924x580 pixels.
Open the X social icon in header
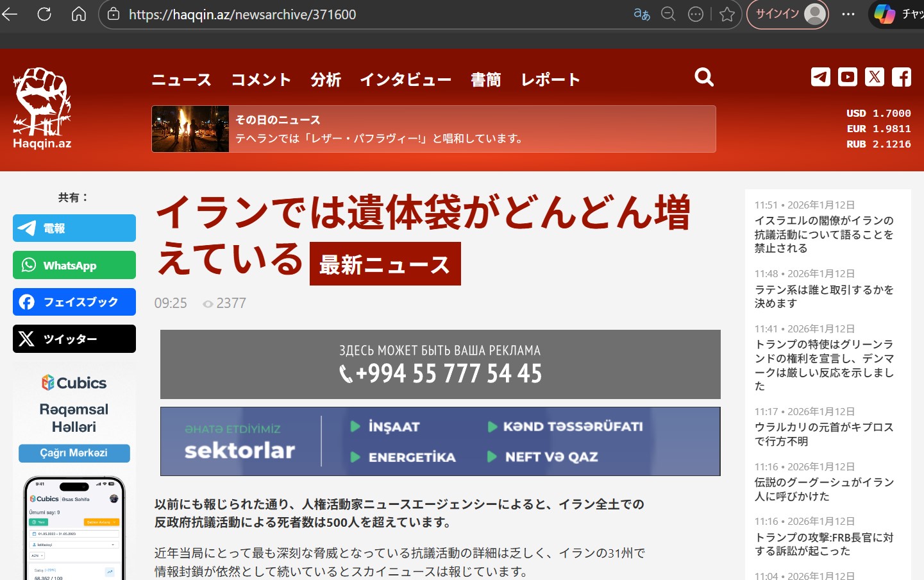click(874, 77)
